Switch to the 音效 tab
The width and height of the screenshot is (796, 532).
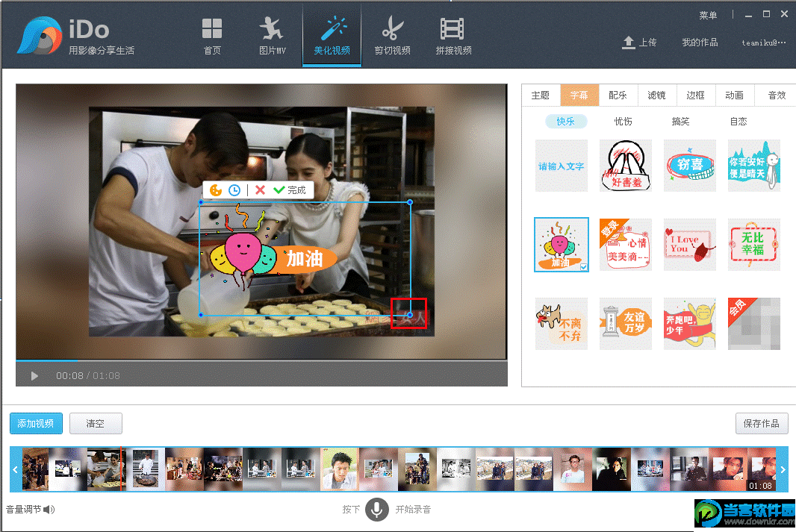tap(776, 95)
